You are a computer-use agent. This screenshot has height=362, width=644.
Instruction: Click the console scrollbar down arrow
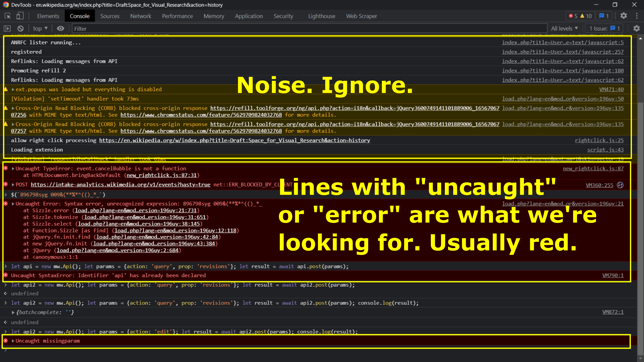[x=640, y=359]
